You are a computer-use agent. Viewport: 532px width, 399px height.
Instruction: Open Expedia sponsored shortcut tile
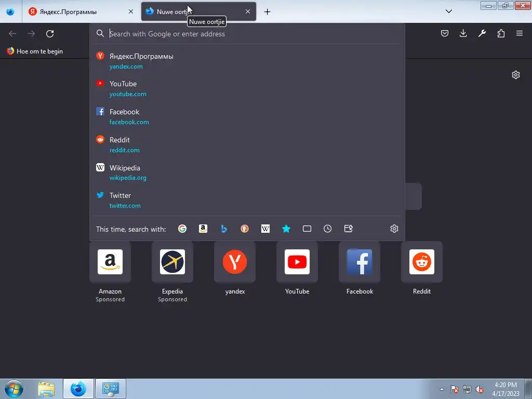click(172, 262)
